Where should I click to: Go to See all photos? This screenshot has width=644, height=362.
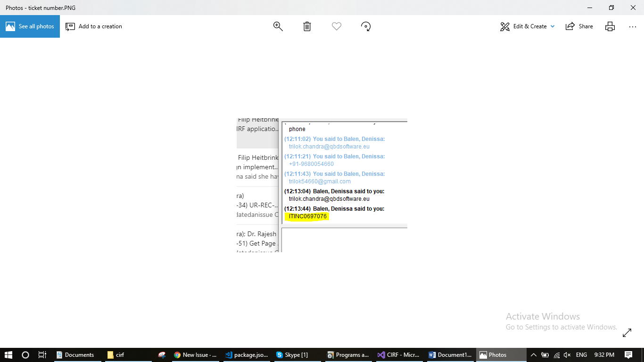point(30,26)
